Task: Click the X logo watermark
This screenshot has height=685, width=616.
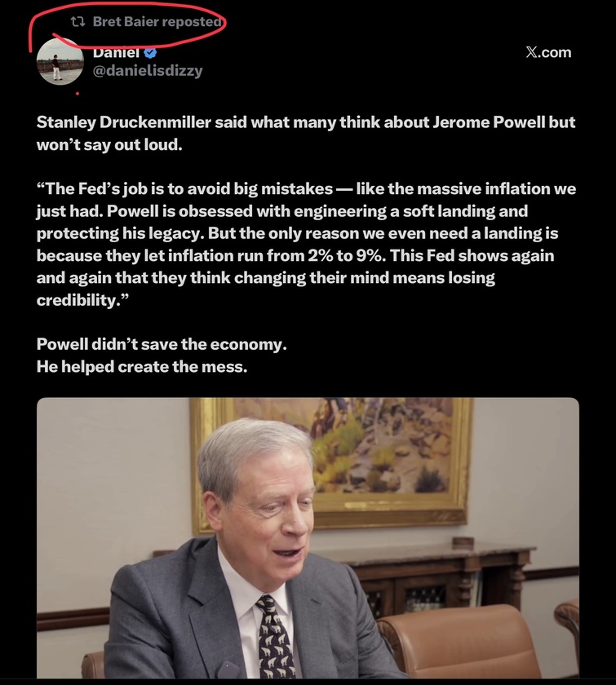Action: coord(532,52)
